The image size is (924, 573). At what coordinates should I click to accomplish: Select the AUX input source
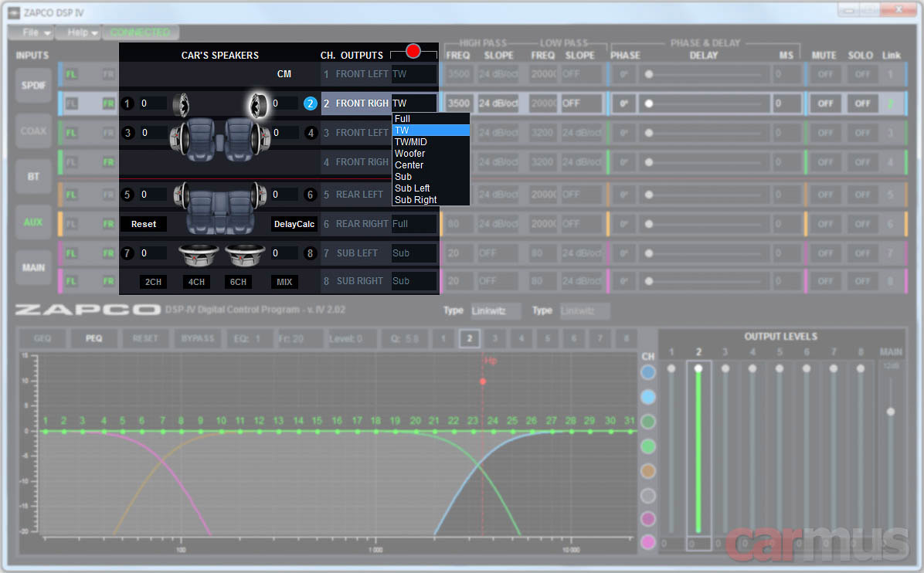(33, 222)
